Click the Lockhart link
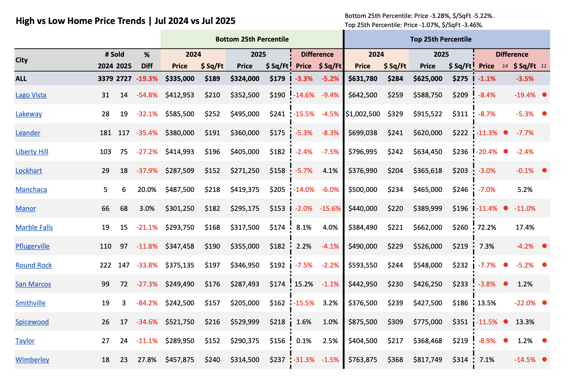Screen dimensions: 565x392 29,170
